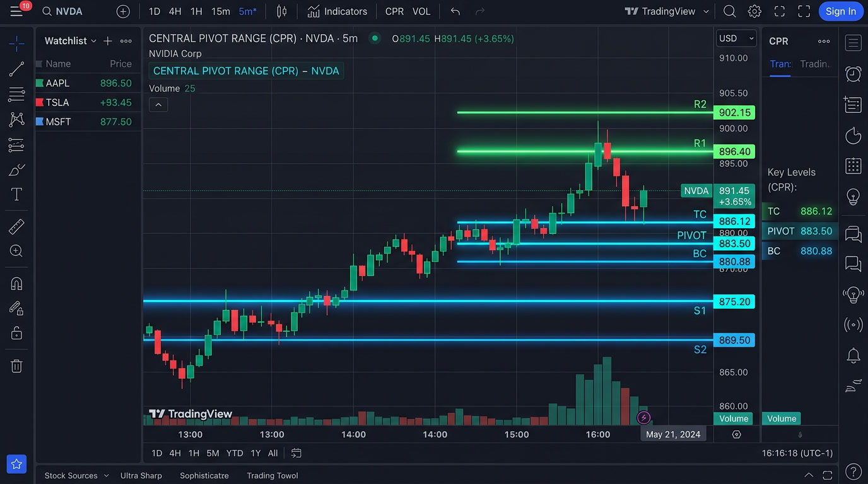Click the S1 875.20 price label

coord(734,302)
